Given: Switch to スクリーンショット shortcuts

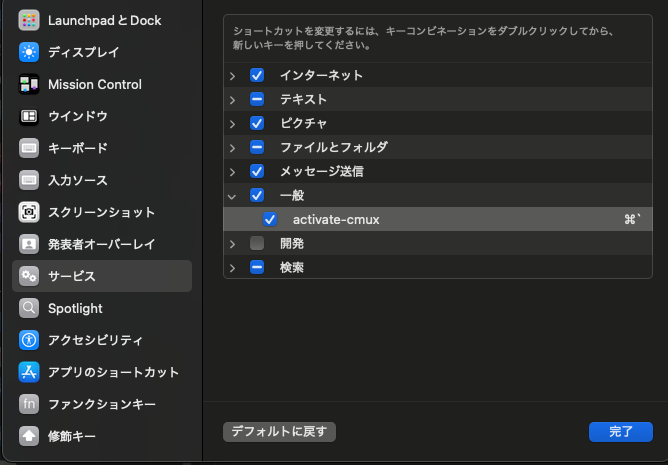Looking at the screenshot, I should (x=102, y=212).
